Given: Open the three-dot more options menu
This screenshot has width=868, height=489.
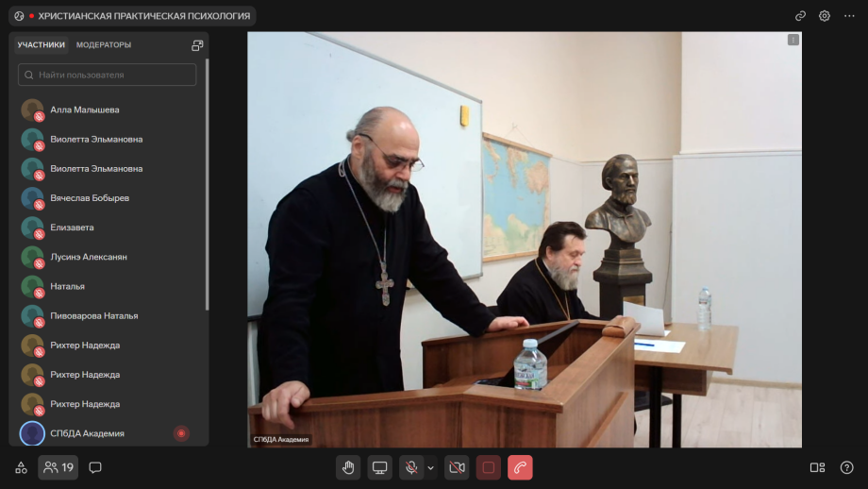Looking at the screenshot, I should point(849,16).
